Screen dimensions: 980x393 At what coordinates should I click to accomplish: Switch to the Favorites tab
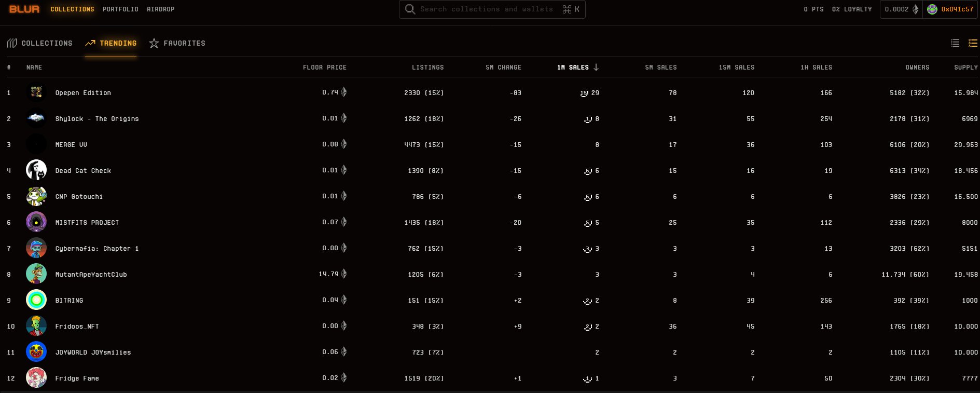[177, 43]
